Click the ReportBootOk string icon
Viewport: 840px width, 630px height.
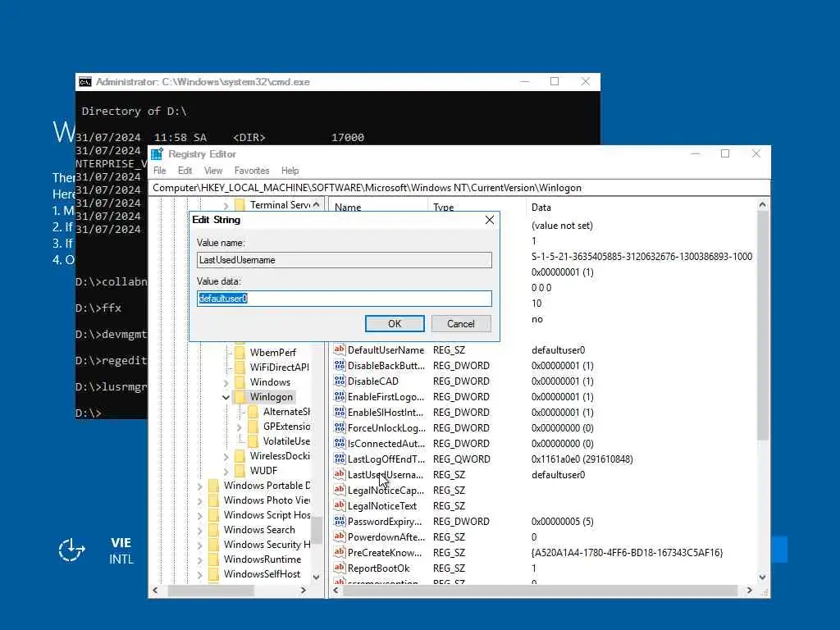[339, 568]
